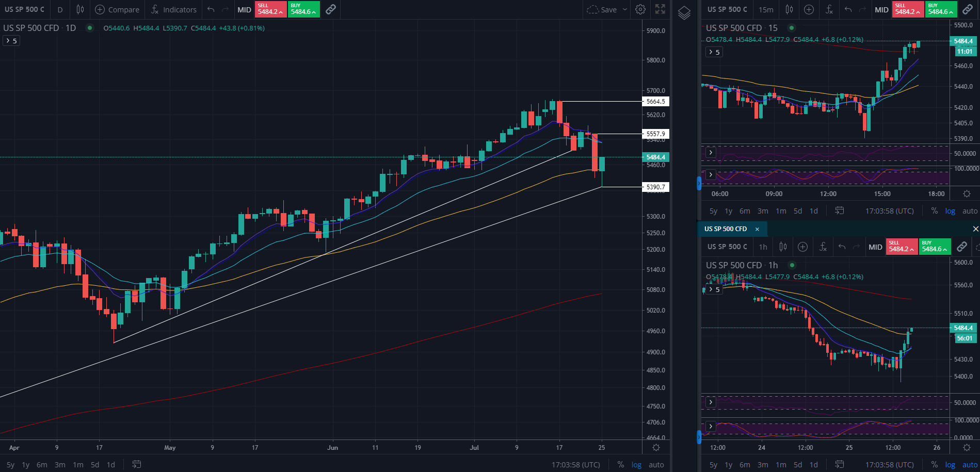Open go-to-date icon in 1h chart
Screen dimensions: 980x472
click(x=840, y=464)
